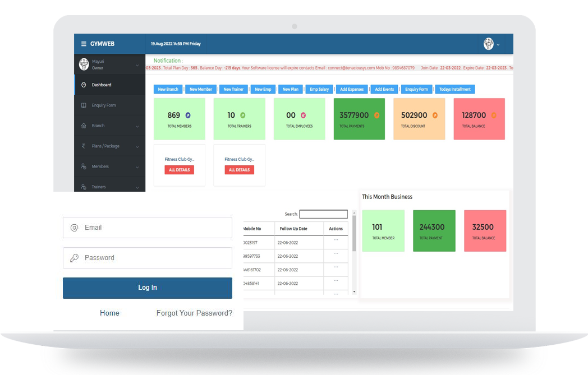
Task: Click the Forgot Your Password? link
Action: pyautogui.click(x=194, y=313)
